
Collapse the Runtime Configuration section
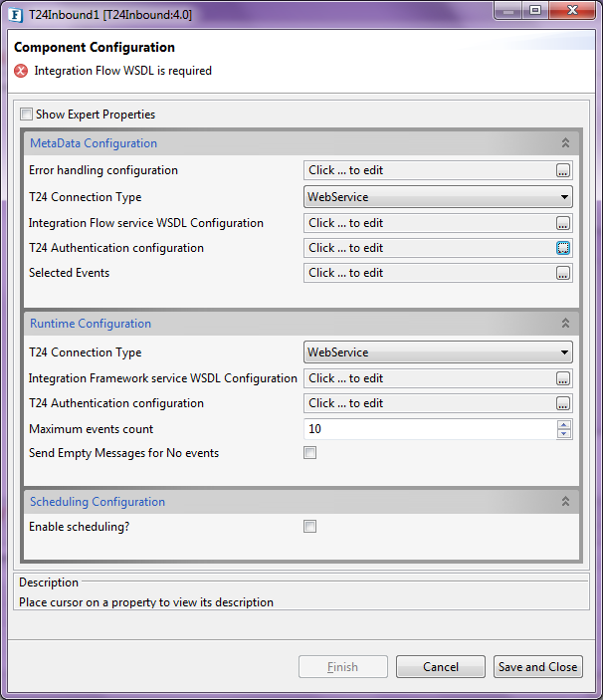click(565, 323)
